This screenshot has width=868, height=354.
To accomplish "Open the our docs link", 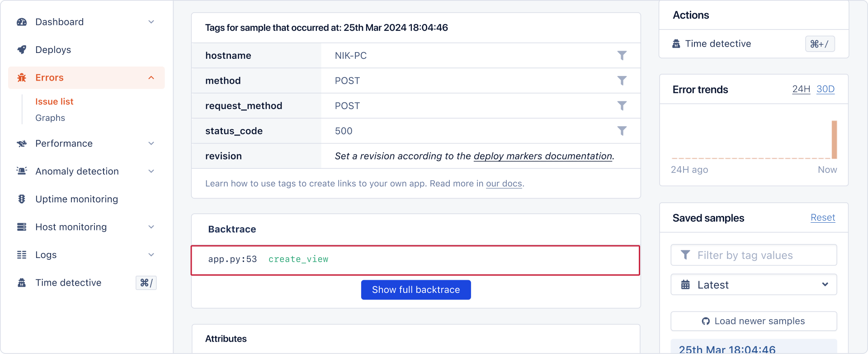I will click(x=504, y=183).
